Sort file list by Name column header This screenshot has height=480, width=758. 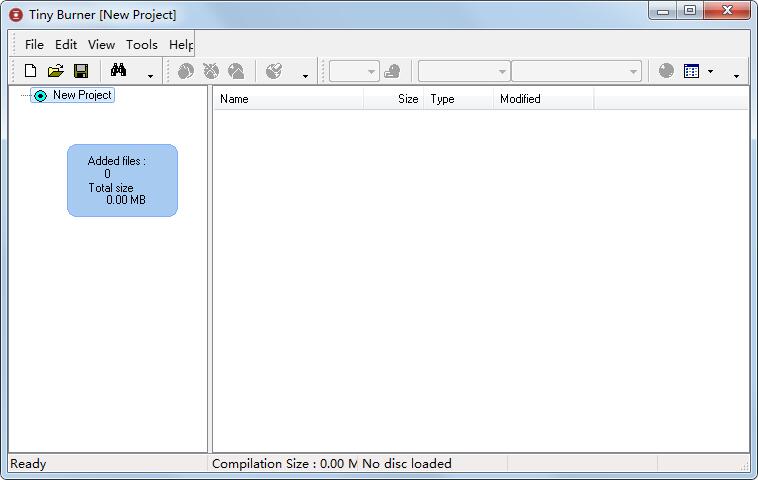point(288,99)
